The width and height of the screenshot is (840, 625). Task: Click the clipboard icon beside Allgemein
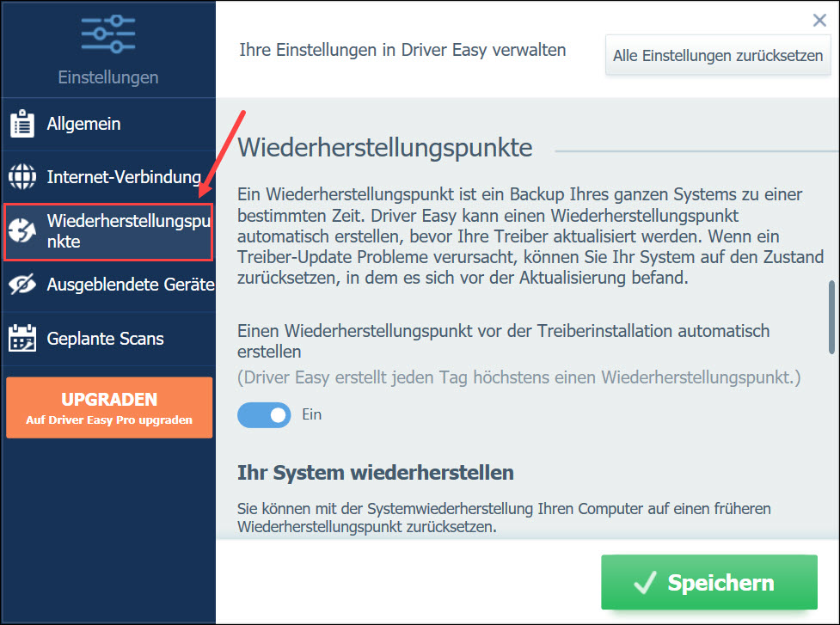21,125
